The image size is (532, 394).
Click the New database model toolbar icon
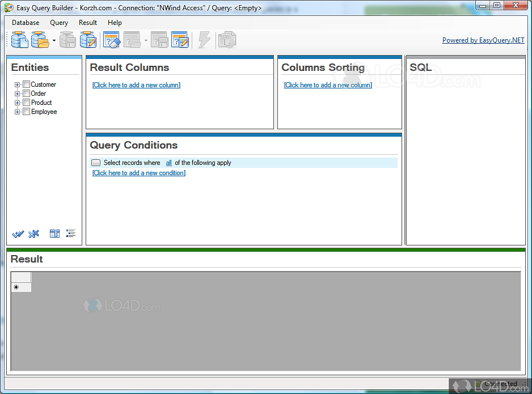(x=19, y=40)
